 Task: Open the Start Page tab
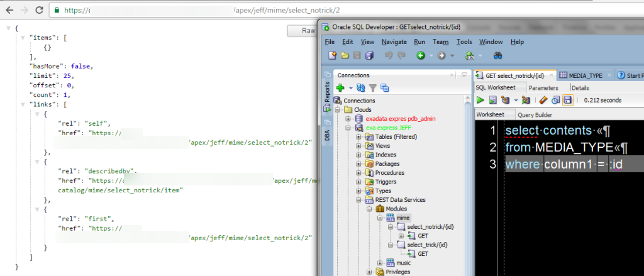pos(630,75)
